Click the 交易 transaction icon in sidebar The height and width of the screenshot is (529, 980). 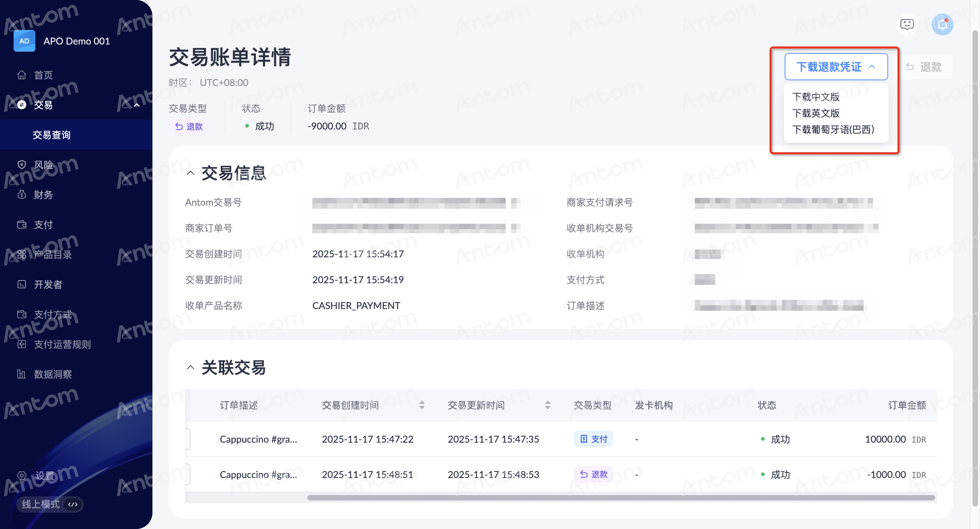pyautogui.click(x=22, y=105)
